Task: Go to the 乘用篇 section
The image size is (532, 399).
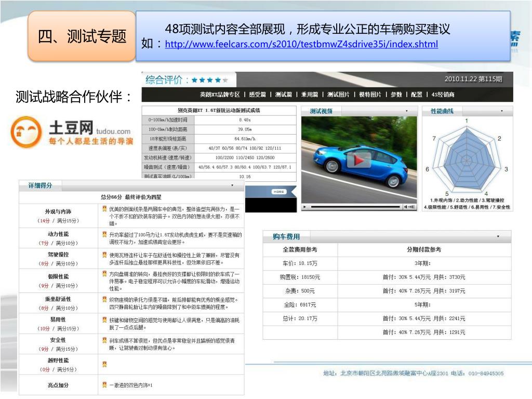Action: (x=310, y=95)
